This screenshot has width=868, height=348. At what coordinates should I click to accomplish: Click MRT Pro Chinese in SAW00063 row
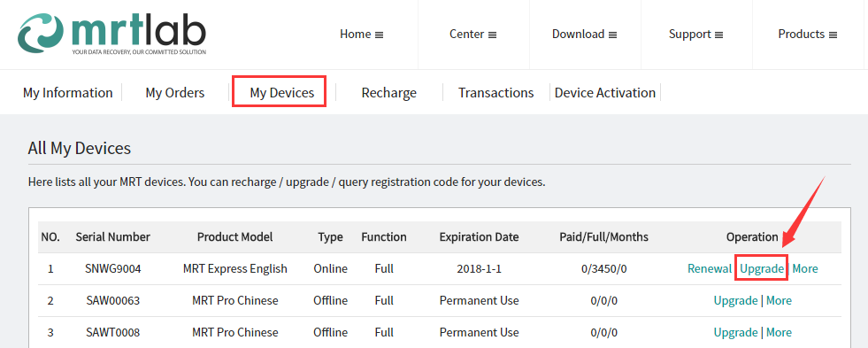pyautogui.click(x=235, y=300)
